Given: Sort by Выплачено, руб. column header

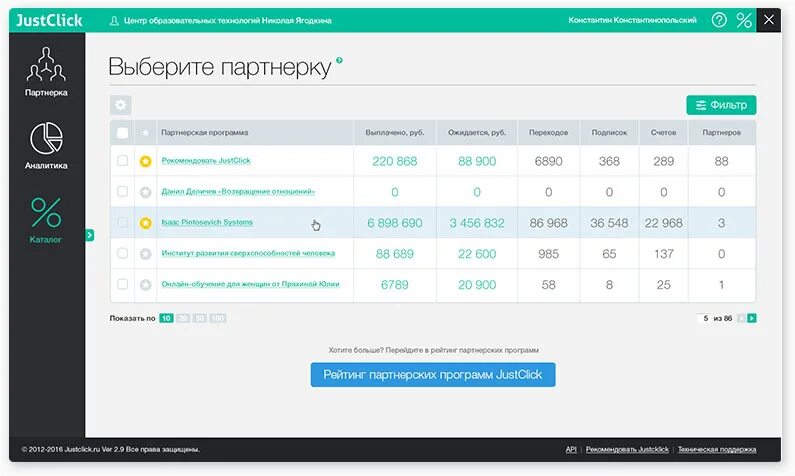Looking at the screenshot, I should point(394,133).
